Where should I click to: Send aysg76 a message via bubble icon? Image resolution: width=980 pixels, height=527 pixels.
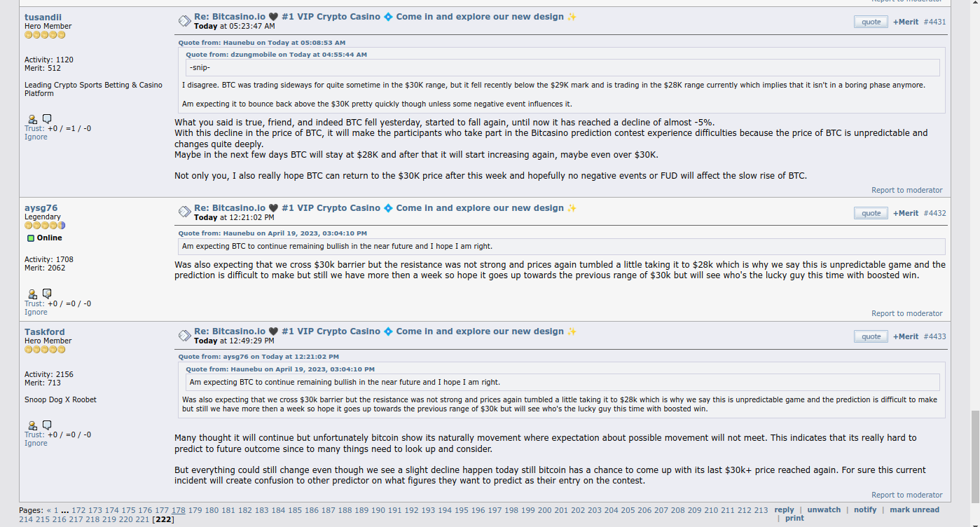coord(47,294)
